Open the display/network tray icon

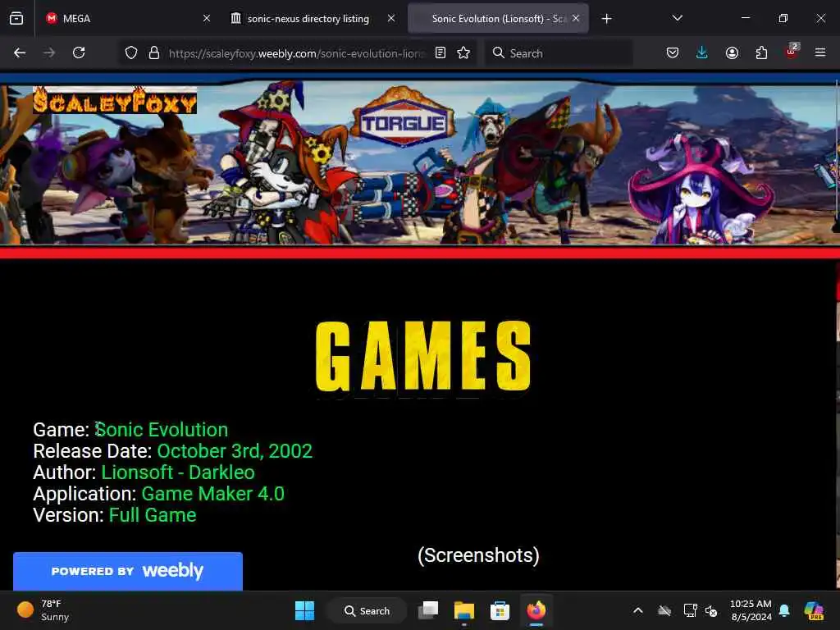coord(690,610)
